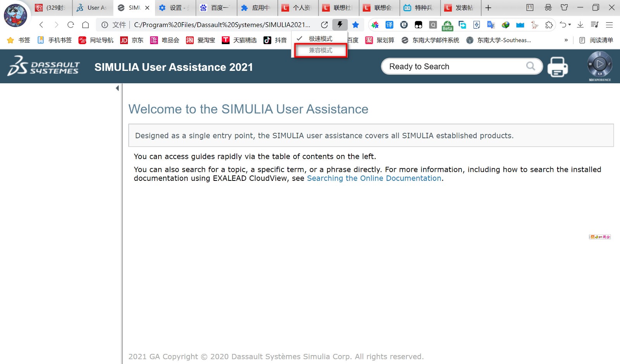620x364 pixels.
Task: Switch to the 个人资 tab
Action: [x=298, y=8]
